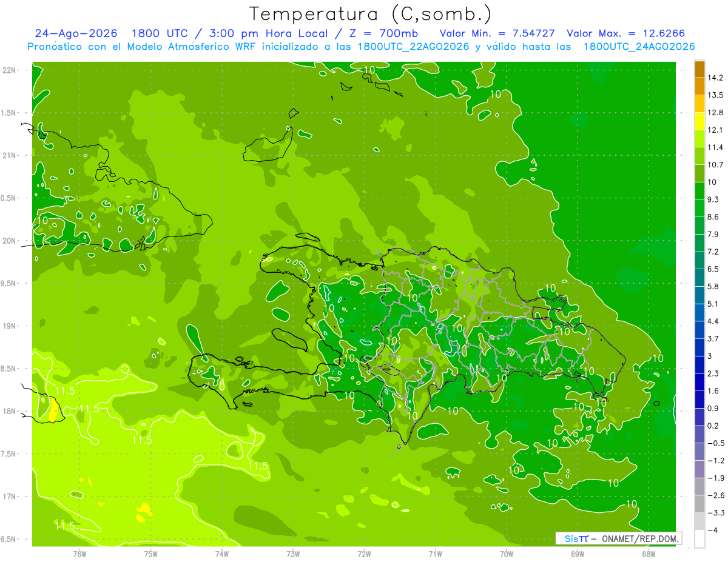
Task: Click the 'Temperatura (C,somb.)' chart title
Action: 371,13
